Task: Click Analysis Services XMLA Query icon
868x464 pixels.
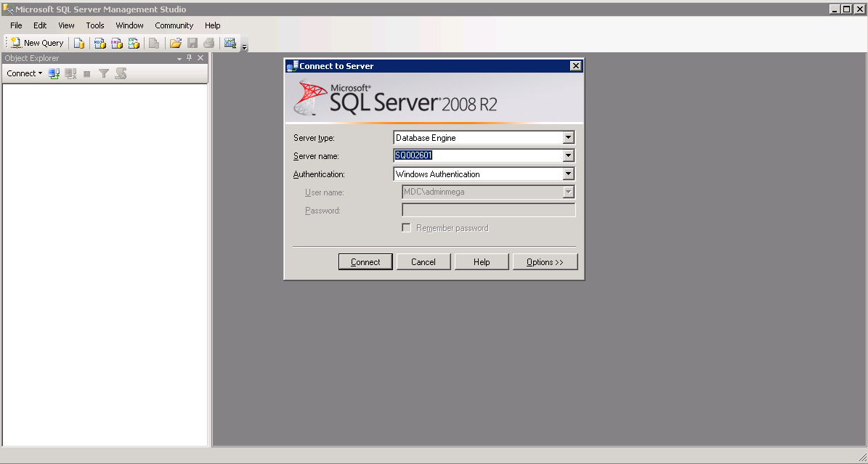Action: 134,43
